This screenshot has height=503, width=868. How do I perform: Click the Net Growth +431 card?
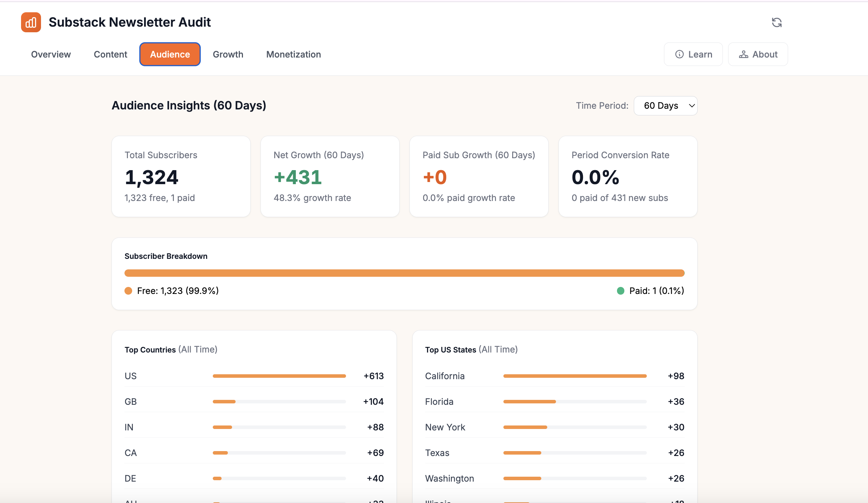[x=330, y=176]
